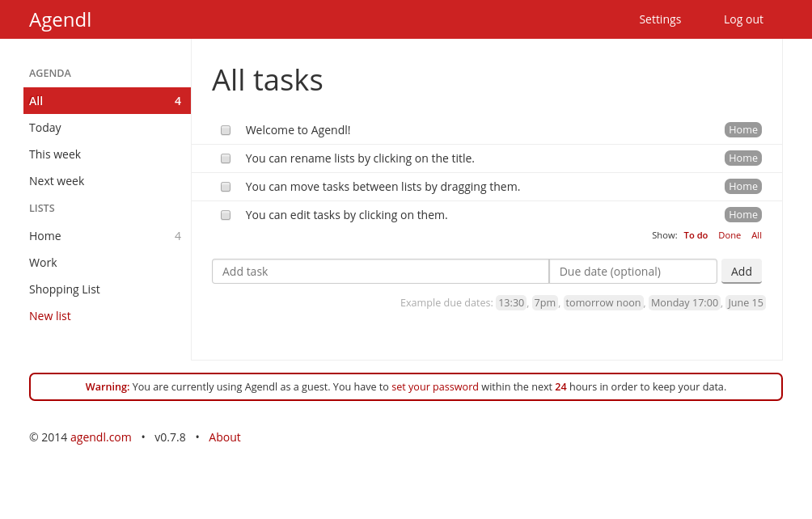Select Today in the agenda sidebar
812x519 pixels.
(45, 128)
